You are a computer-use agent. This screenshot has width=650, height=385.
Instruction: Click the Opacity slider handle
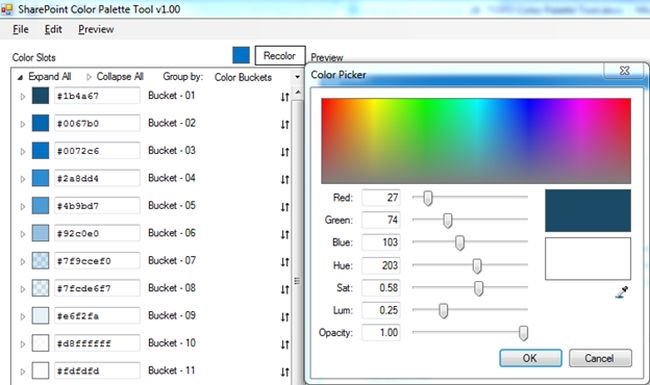(x=523, y=333)
